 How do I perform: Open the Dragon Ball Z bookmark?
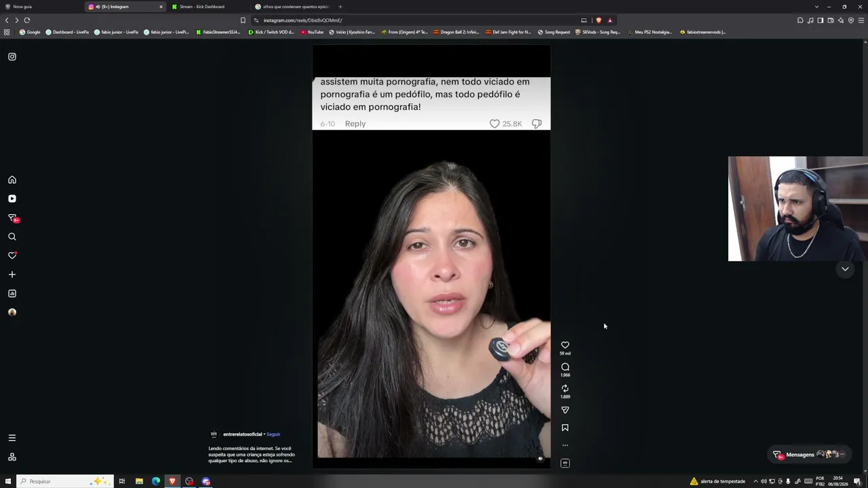(456, 32)
